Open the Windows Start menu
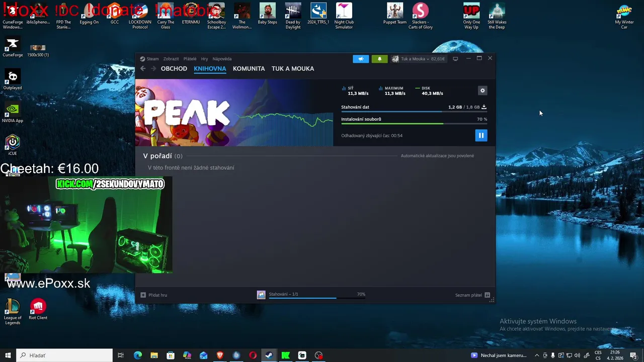Viewport: 644px width, 362px height. click(x=8, y=355)
